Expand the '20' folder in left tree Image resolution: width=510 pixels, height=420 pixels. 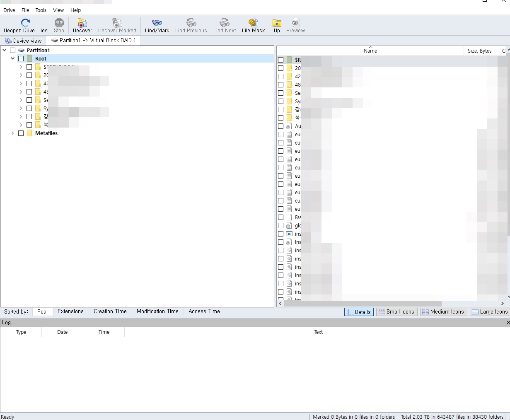tap(21, 75)
